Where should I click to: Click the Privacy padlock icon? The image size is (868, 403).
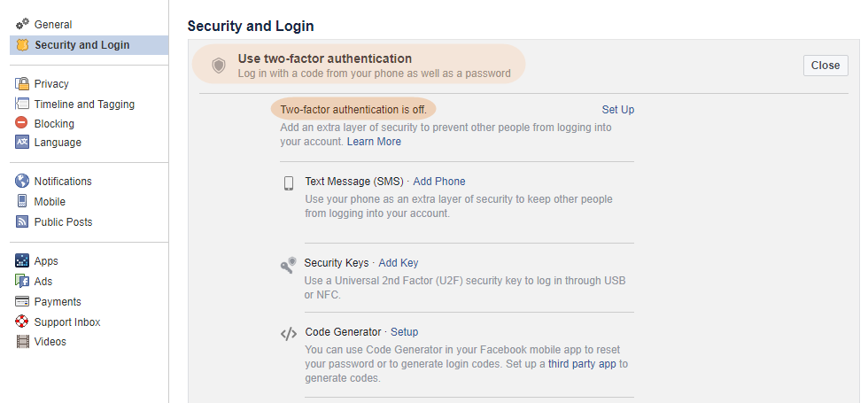coord(22,83)
